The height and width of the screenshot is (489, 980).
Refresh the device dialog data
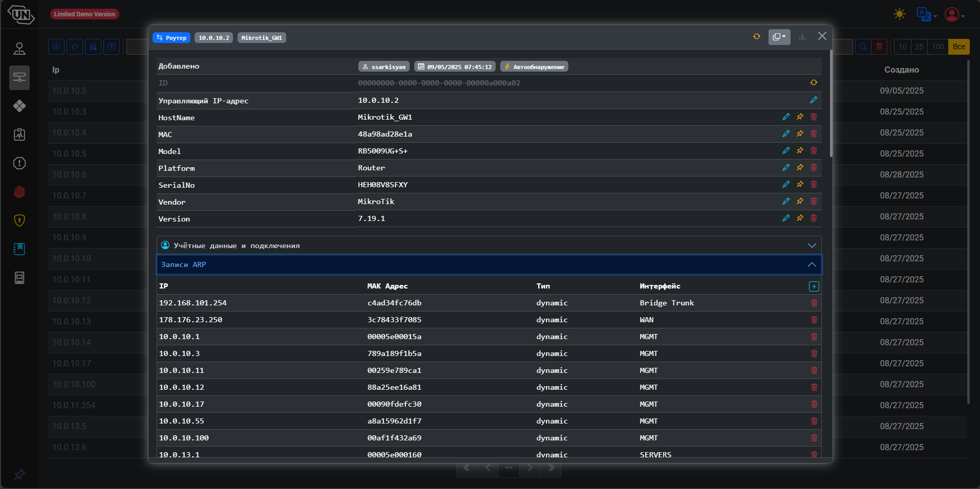click(757, 36)
